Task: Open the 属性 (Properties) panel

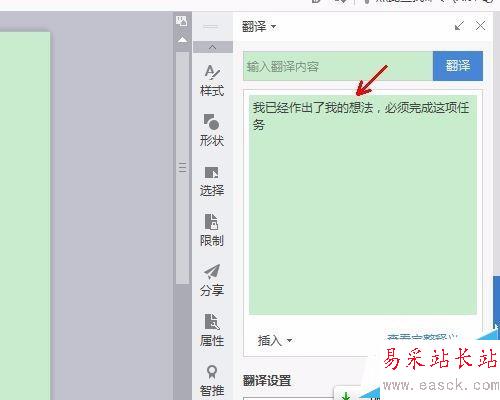Action: coord(212,330)
